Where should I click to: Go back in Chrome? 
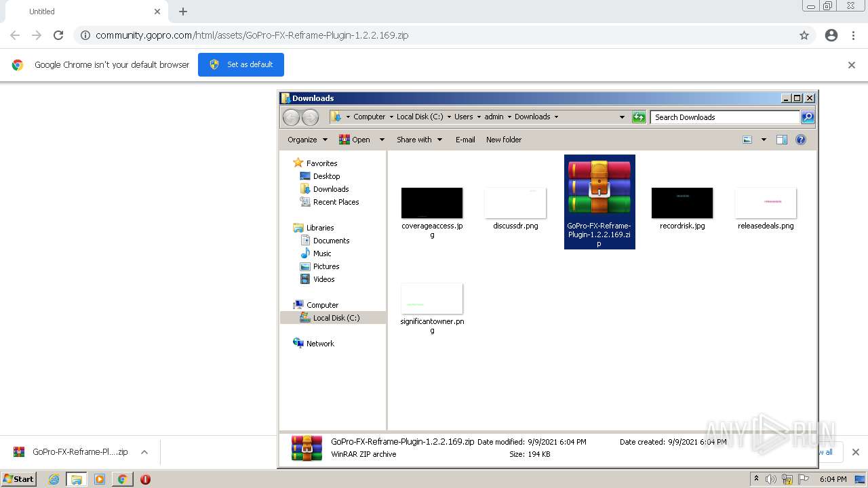point(15,35)
